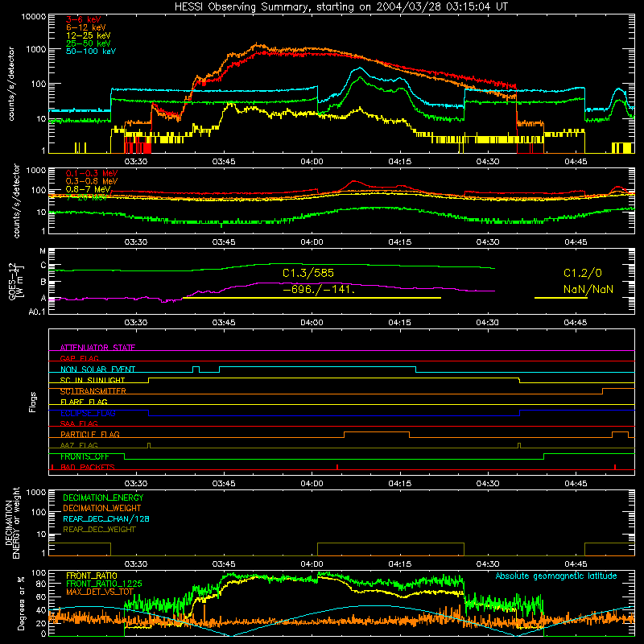Select the red "3-6 keV" legend label
644x644 pixels.
point(84,19)
